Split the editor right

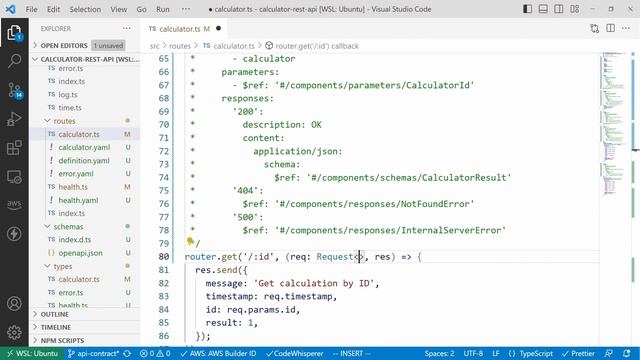611,28
